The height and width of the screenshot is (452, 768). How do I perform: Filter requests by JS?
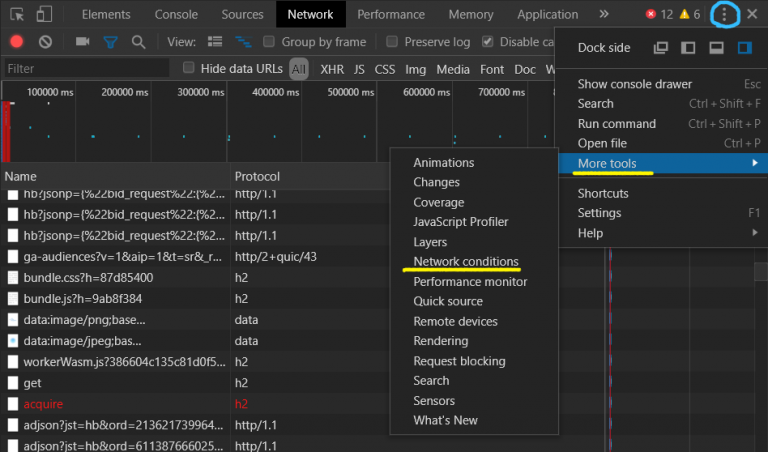359,70
